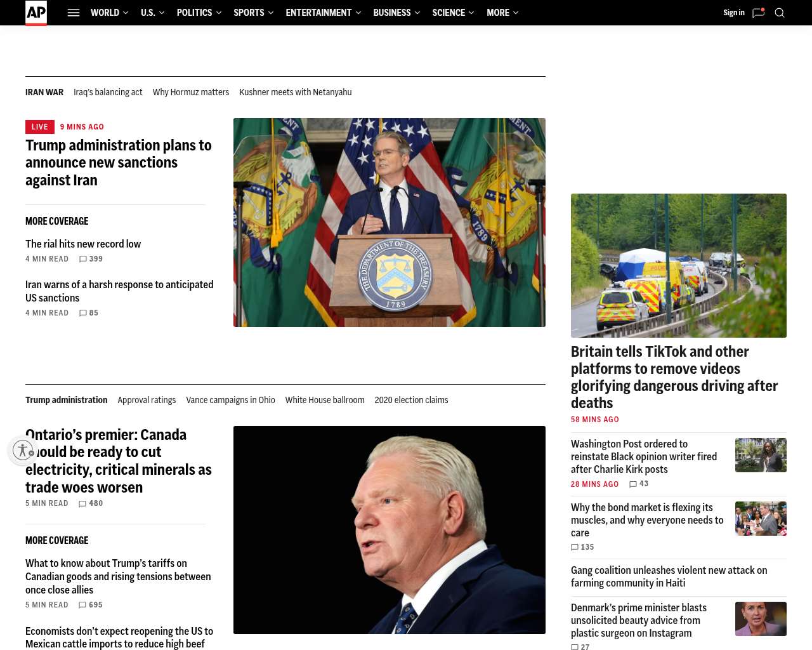
Task: Click the AP logo home icon
Action: (36, 13)
